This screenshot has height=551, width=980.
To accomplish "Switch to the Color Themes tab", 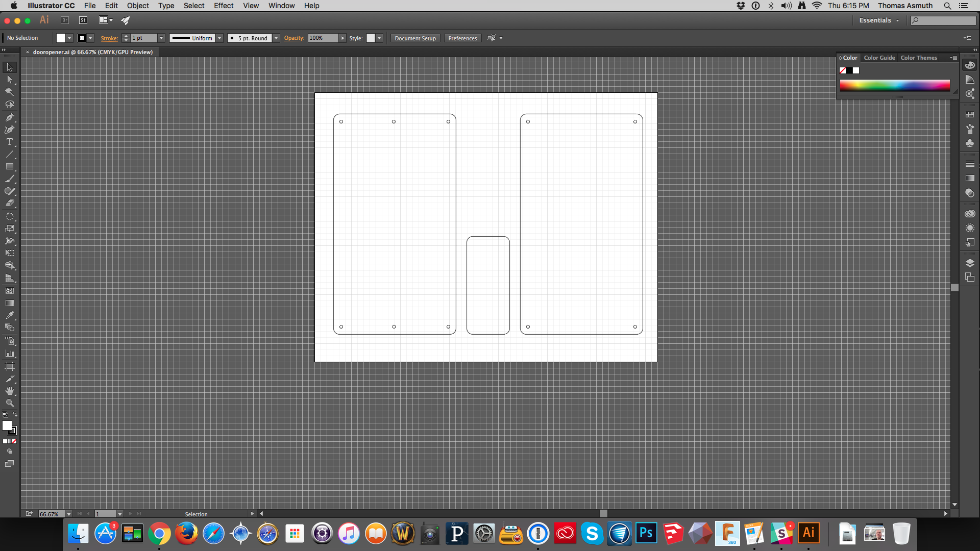I will (x=919, y=58).
